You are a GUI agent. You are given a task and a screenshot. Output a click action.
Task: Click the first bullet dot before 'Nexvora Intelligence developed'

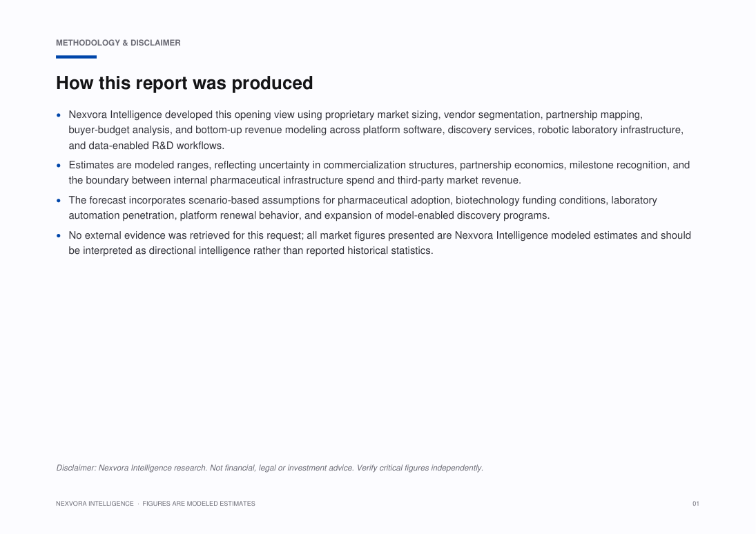click(59, 115)
